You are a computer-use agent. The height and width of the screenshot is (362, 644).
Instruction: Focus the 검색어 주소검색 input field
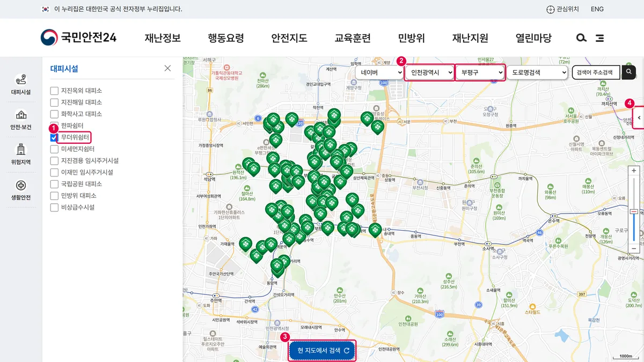[x=596, y=72]
